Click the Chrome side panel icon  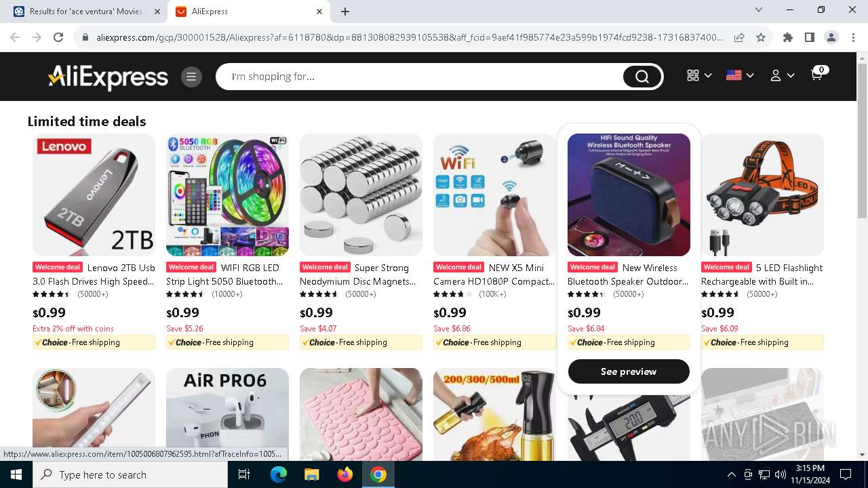point(809,37)
